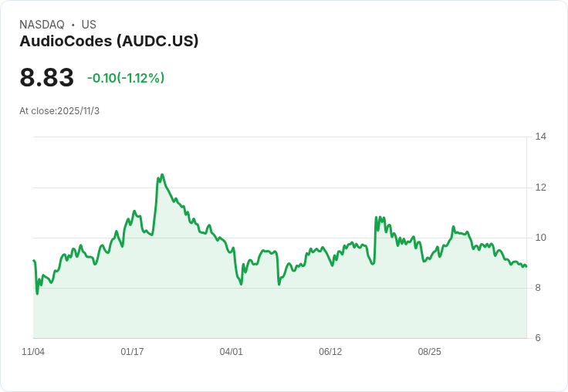Click the 04/01 x-axis date label
Image resolution: width=568 pixels, height=392 pixels.
coord(231,352)
